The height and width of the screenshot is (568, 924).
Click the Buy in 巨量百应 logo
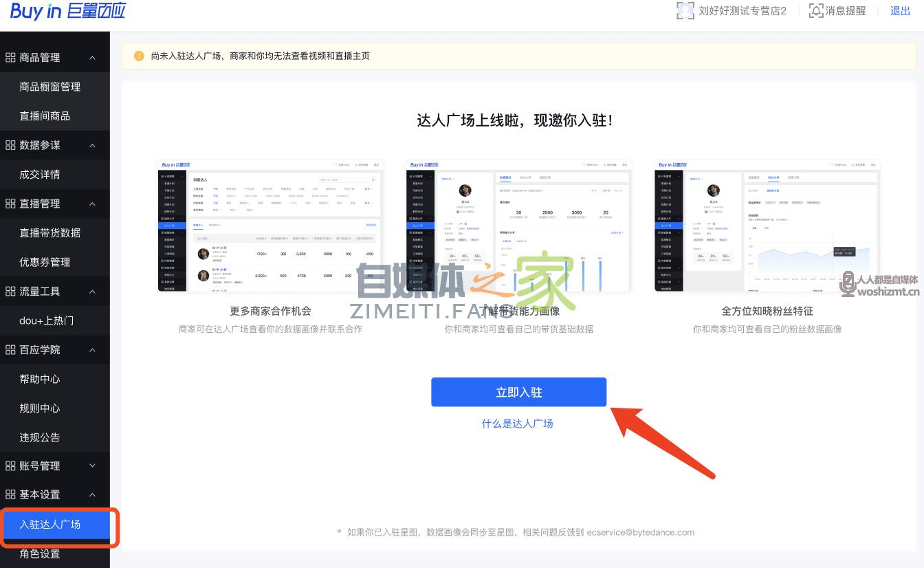(67, 12)
